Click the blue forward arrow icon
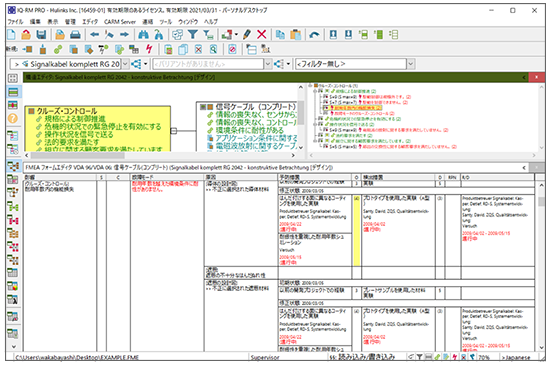 click(x=124, y=34)
